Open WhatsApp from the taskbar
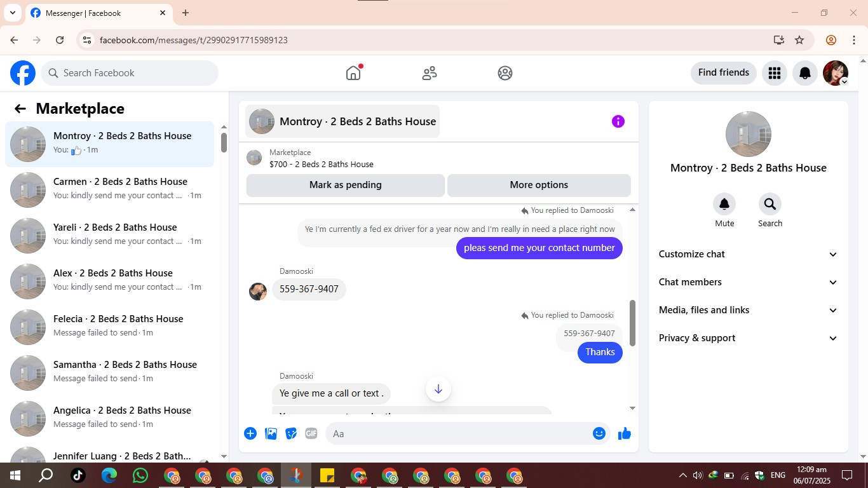This screenshot has height=488, width=868. 140,475
